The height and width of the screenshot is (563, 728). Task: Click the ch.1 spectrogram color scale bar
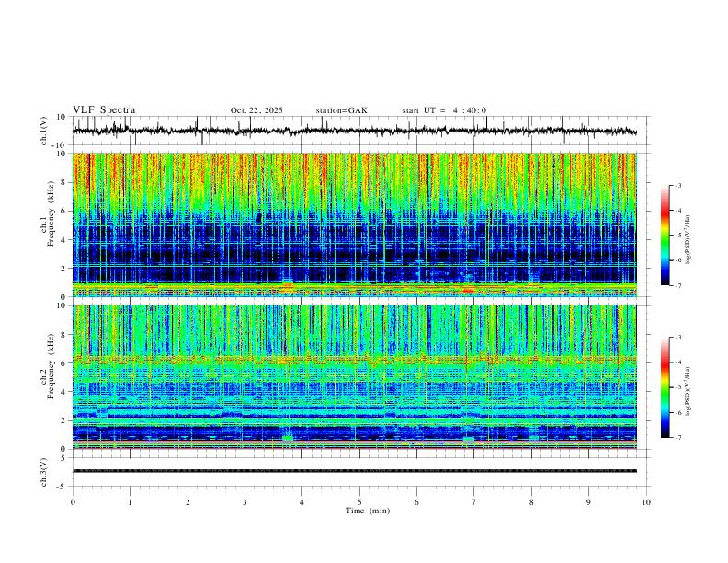[x=665, y=236]
